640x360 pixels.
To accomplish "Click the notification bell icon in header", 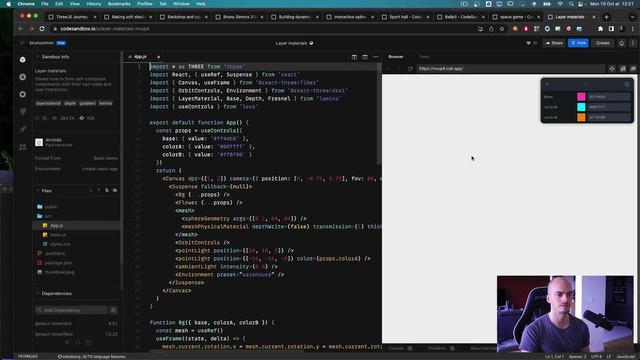I will pyautogui.click(x=622, y=43).
